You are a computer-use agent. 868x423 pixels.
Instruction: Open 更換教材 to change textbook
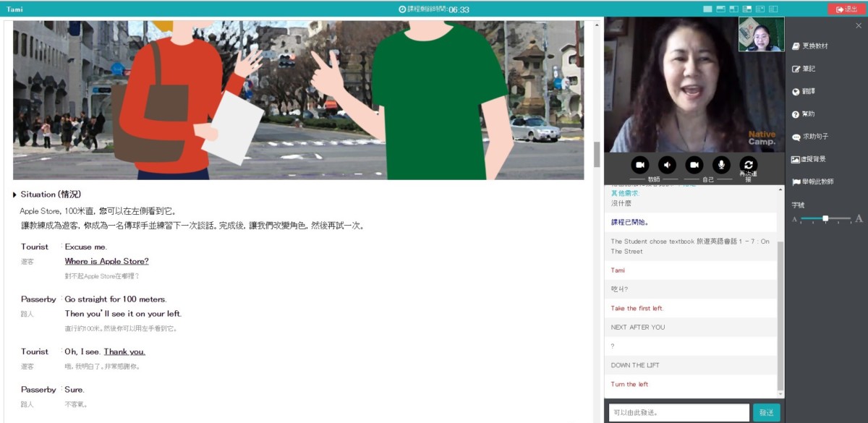pos(810,46)
